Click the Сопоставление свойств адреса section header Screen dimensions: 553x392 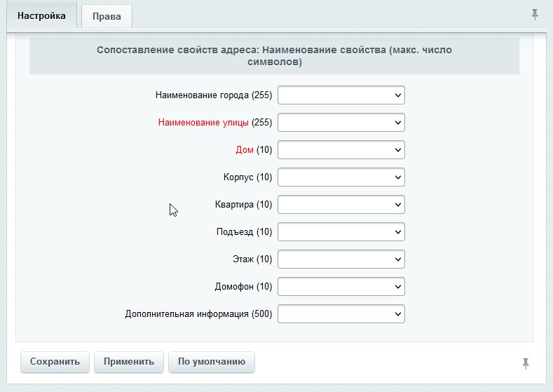pos(274,56)
